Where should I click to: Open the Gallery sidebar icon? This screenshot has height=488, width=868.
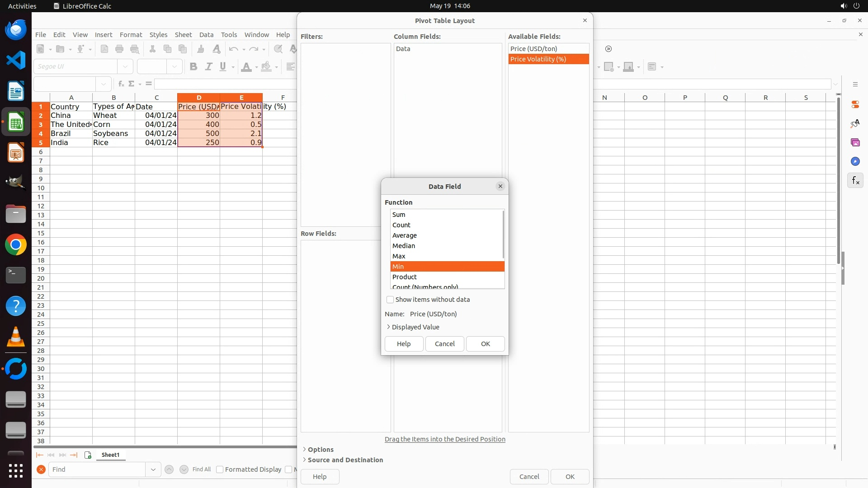(x=855, y=143)
